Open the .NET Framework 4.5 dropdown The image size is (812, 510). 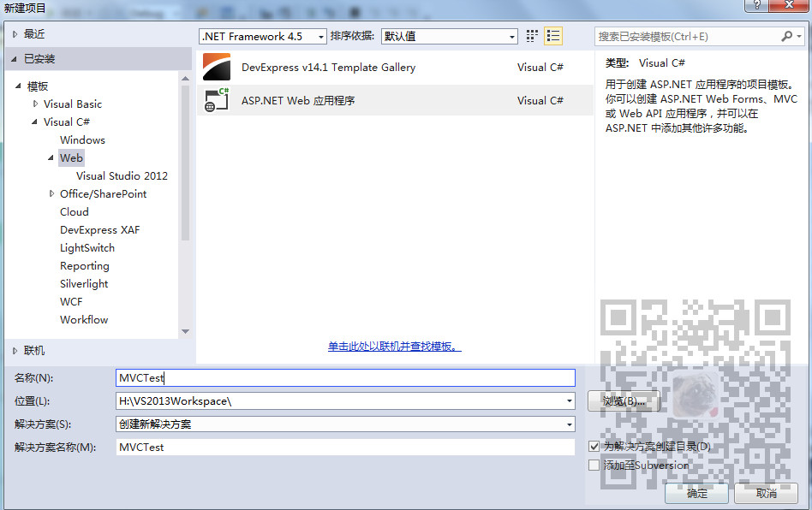[x=320, y=36]
